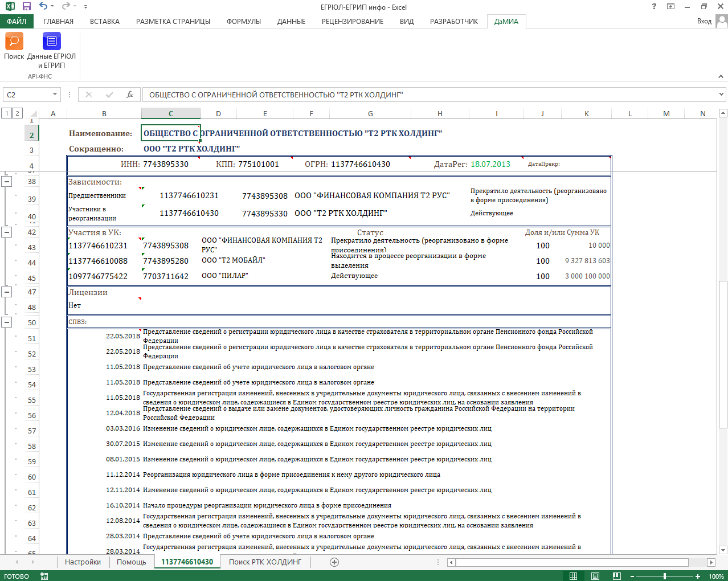The width and height of the screenshot is (728, 581).
Task: Collapse the Зависимости outline group at row 38
Action: pyautogui.click(x=7, y=182)
